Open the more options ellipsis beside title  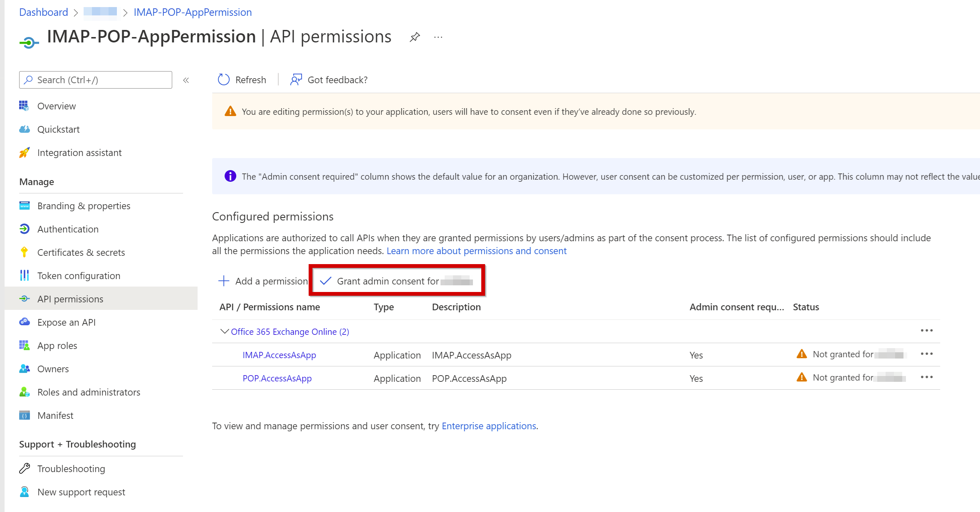[438, 37]
